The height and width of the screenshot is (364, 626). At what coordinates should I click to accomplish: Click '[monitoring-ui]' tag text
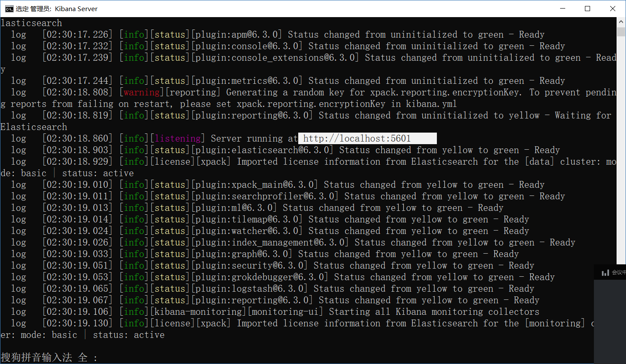[285, 312]
